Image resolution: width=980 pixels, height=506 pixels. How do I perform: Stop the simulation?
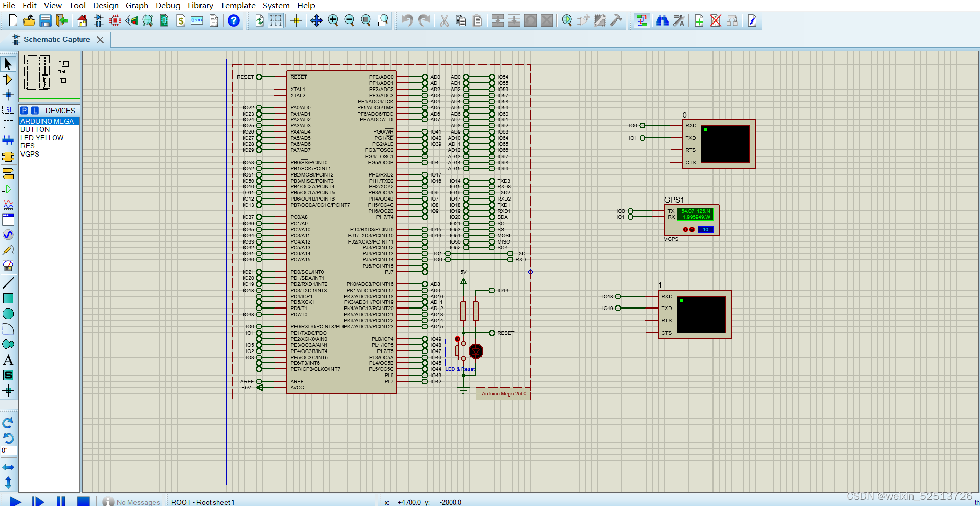click(83, 502)
